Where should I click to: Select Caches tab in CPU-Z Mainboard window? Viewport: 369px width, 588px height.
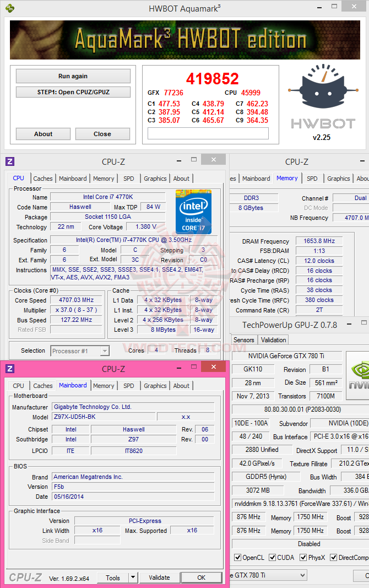43,386
